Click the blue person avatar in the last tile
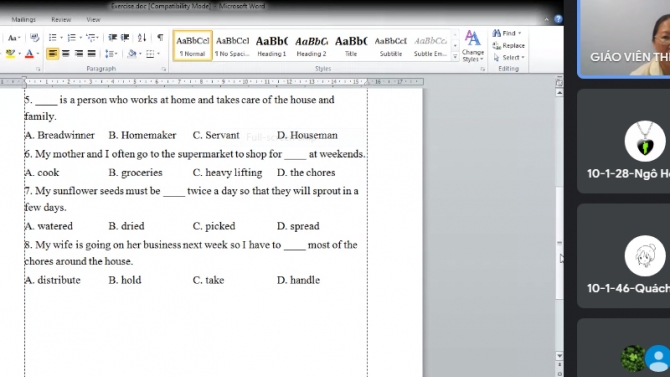Screen dimensions: 670x377 pos(658,358)
